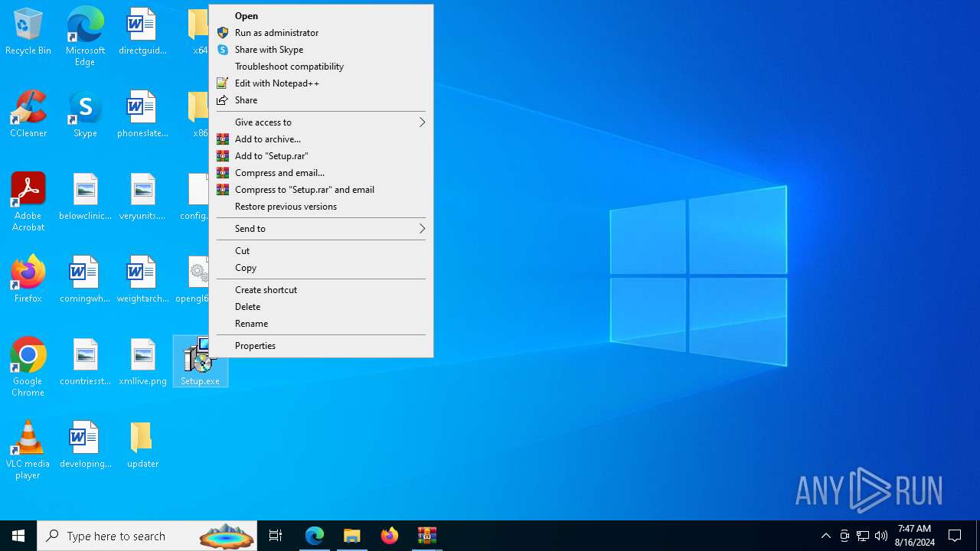Choose Copy from the context menu
Viewport: 980px width, 551px height.
322,268
